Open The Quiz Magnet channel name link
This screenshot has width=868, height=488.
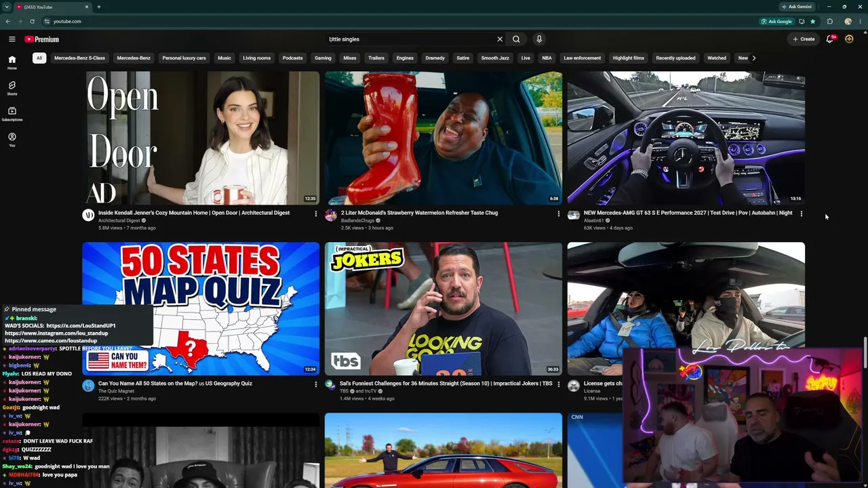pos(116,391)
